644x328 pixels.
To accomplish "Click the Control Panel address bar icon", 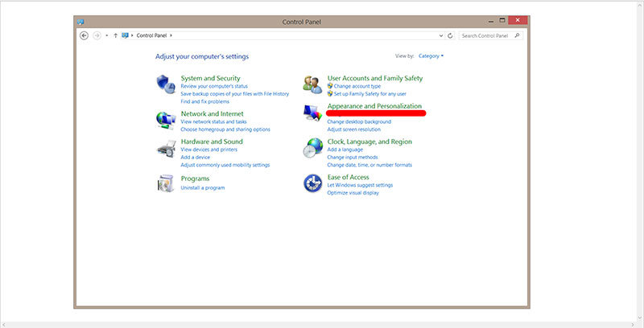I will (x=126, y=35).
